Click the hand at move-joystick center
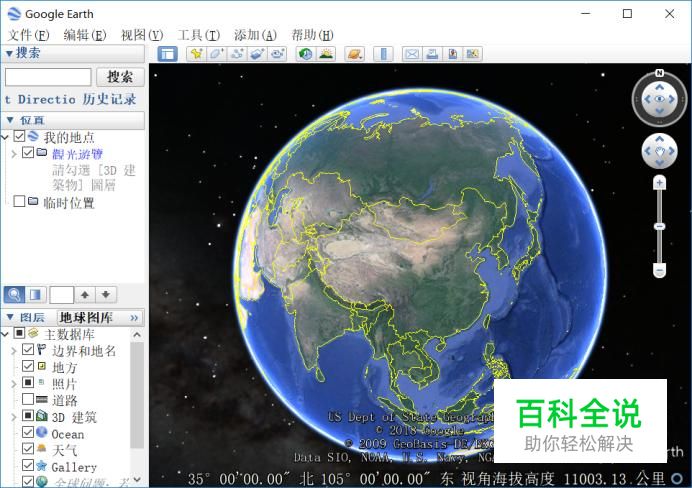Screen dimensions: 692x488 click(659, 152)
